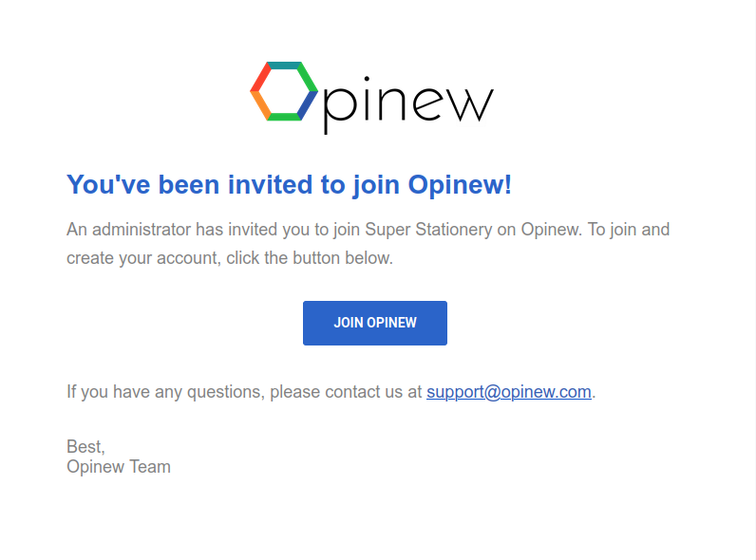Open the support@opinew.com email link
The width and height of the screenshot is (756, 560).
tap(509, 391)
